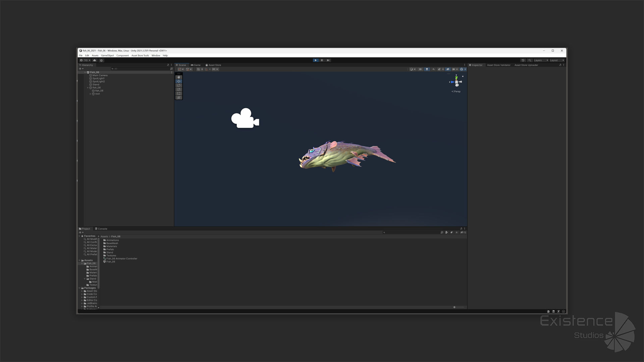This screenshot has width=644, height=362.
Task: Click the Assets breadcrumb in Project
Action: pos(104,237)
